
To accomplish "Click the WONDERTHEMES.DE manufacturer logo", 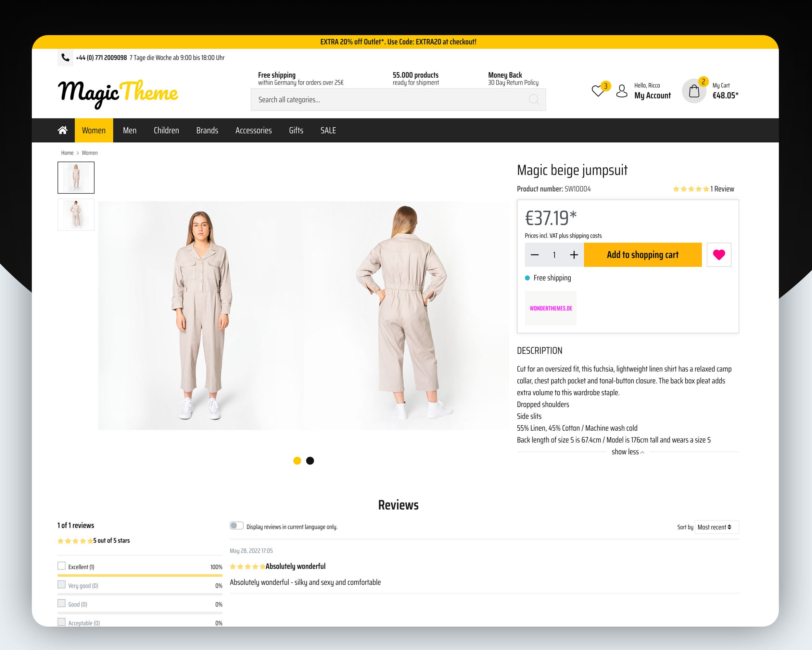I will click(551, 308).
